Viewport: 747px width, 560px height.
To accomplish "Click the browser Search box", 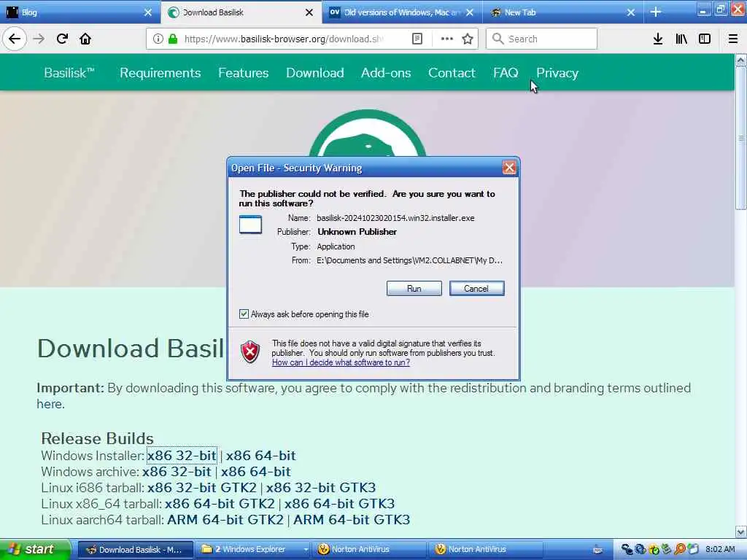I will click(x=541, y=39).
